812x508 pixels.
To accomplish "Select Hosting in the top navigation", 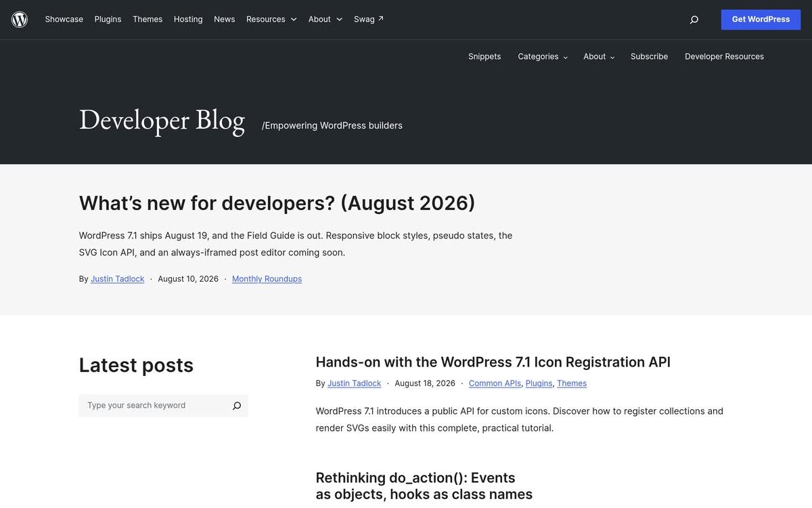I will [x=188, y=19].
